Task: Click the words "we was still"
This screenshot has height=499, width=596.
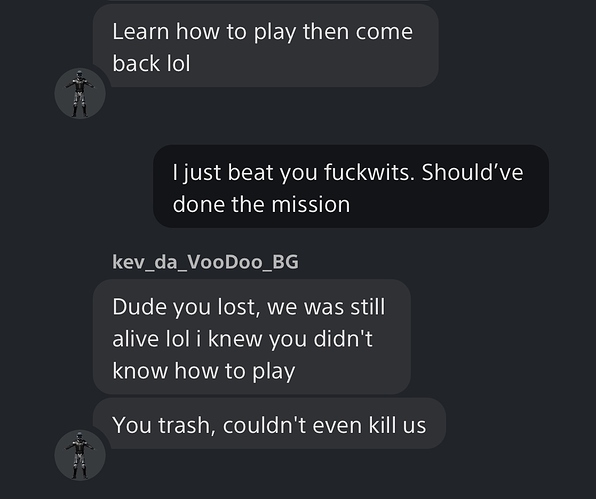Action: point(326,307)
